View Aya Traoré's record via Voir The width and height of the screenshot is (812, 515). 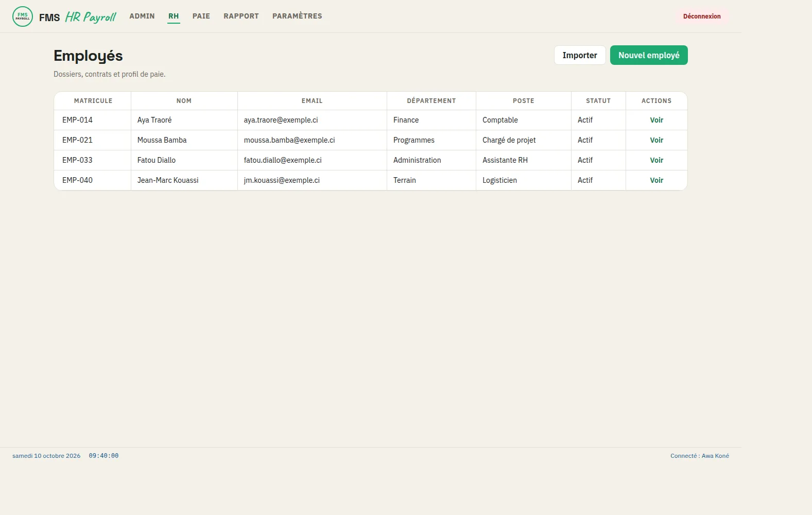[656, 120]
